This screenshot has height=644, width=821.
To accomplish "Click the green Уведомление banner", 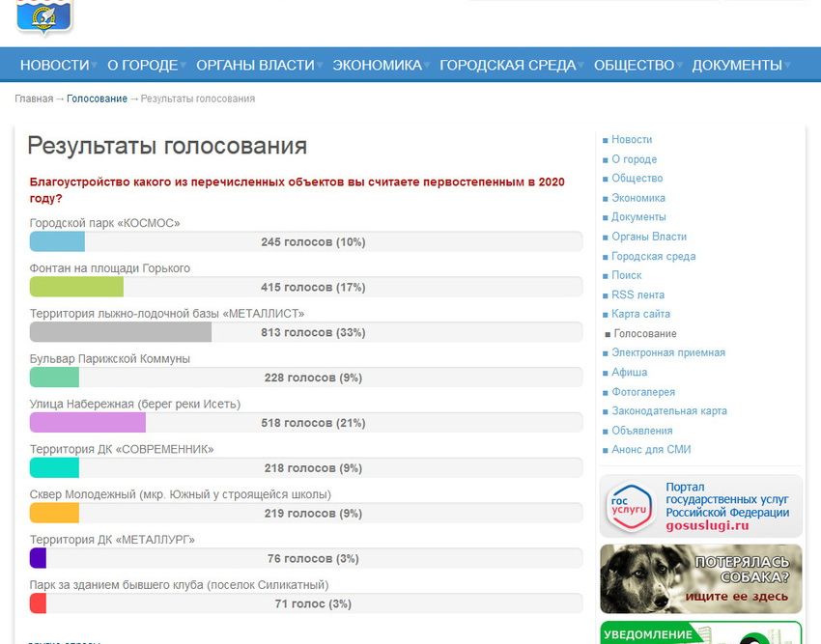I will [700, 632].
